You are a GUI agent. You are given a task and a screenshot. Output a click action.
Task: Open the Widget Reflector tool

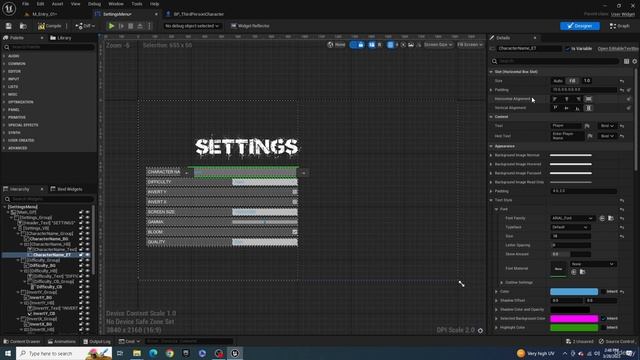(x=250, y=26)
